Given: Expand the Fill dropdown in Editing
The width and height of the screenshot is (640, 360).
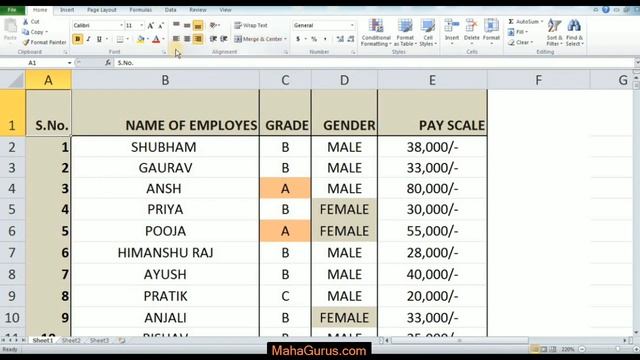Looking at the screenshot, I should pos(527,32).
